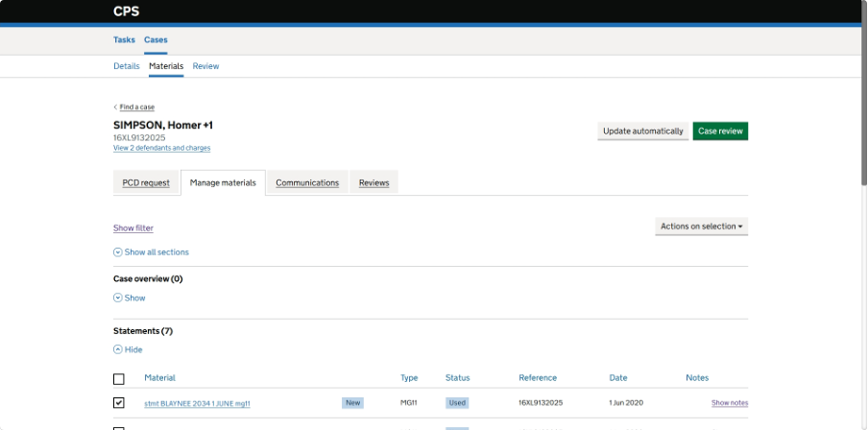Click the Case overview (0) heading
This screenshot has height=430, width=868.
tap(148, 279)
